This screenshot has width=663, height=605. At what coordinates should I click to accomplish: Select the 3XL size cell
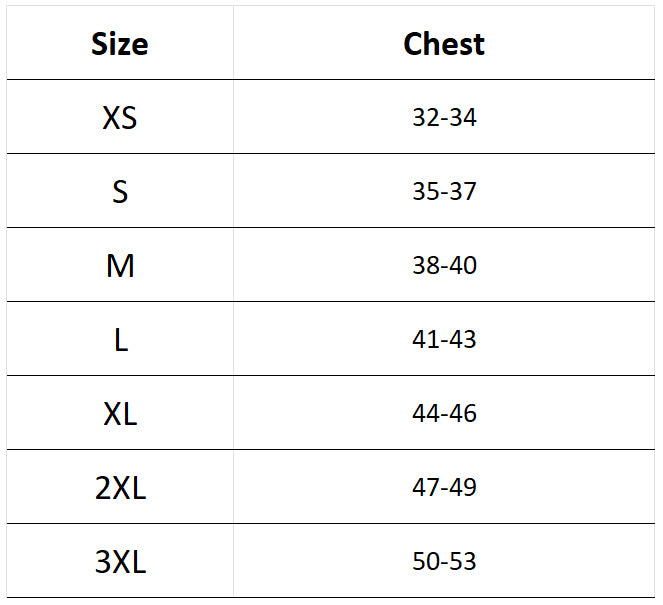(x=120, y=562)
